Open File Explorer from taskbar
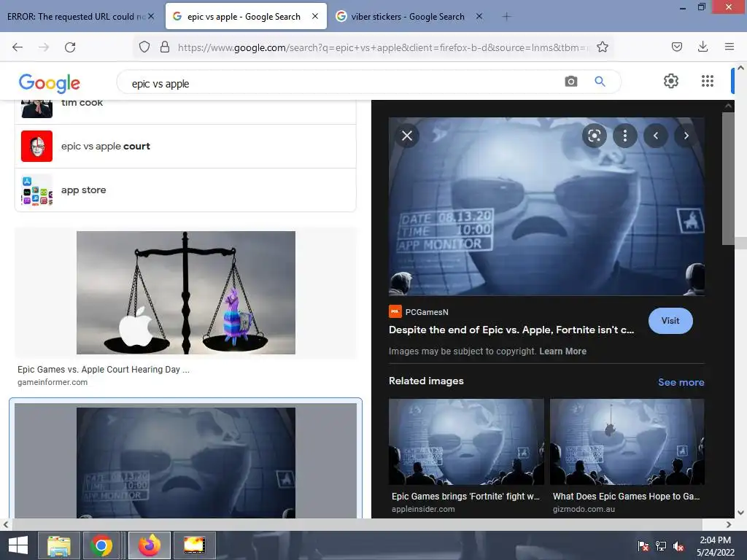The width and height of the screenshot is (747, 560). click(58, 545)
